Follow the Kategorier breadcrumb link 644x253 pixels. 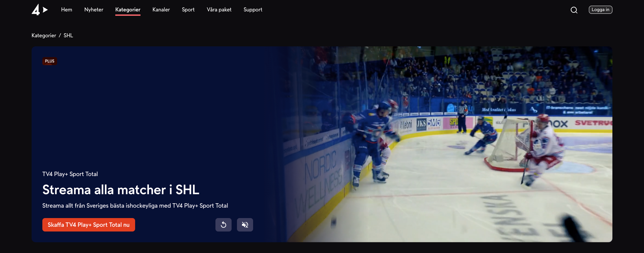coord(44,36)
